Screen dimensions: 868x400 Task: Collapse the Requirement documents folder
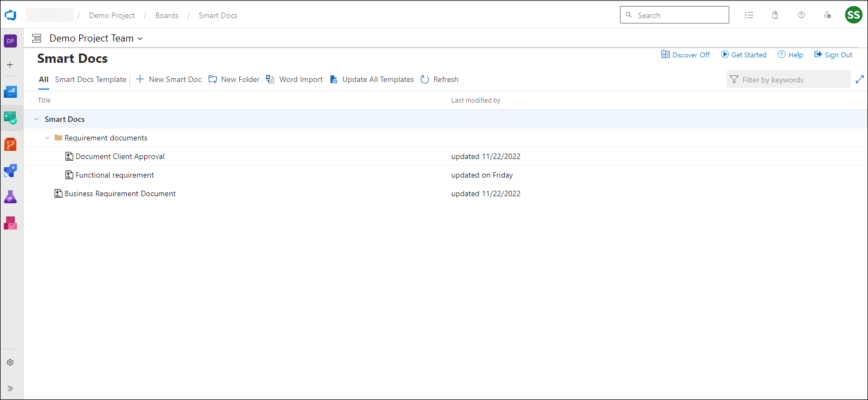point(48,138)
